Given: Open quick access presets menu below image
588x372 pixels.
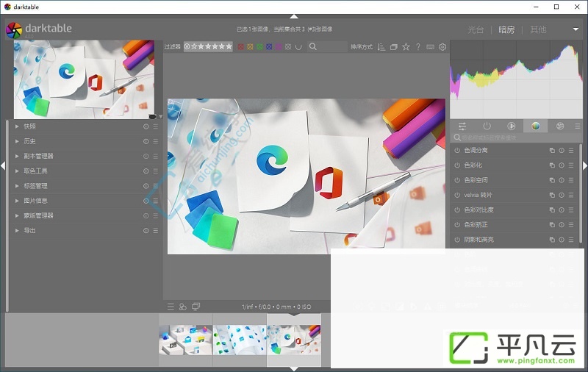Looking at the screenshot, I should 171,307.
